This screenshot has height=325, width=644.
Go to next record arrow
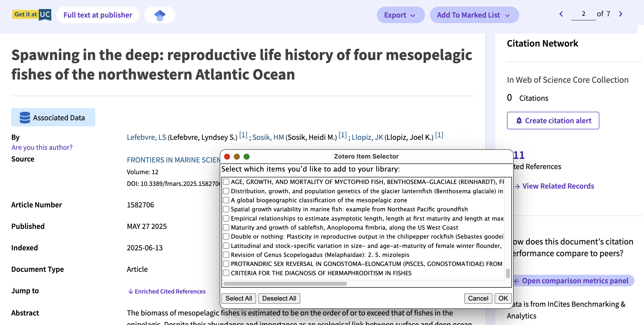click(621, 14)
